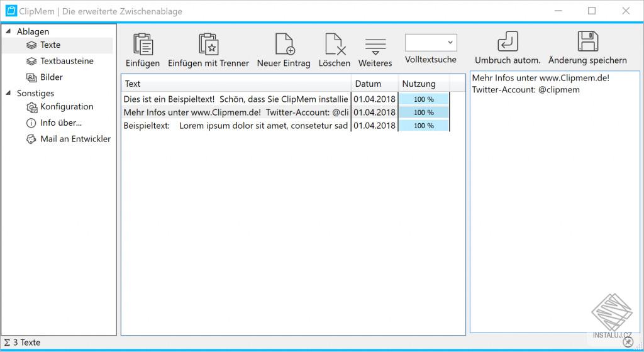Open Textbausteine in the sidebar
644x352 pixels.
67,61
